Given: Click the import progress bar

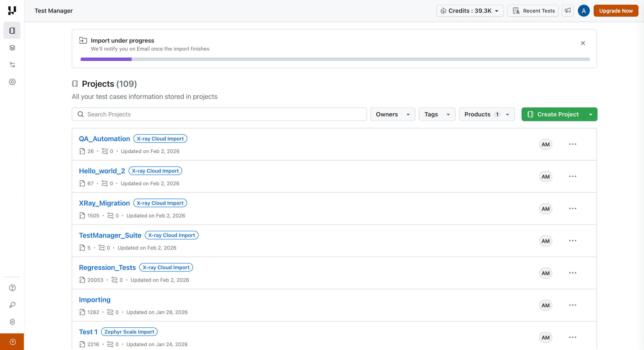Looking at the screenshot, I should pyautogui.click(x=335, y=59).
